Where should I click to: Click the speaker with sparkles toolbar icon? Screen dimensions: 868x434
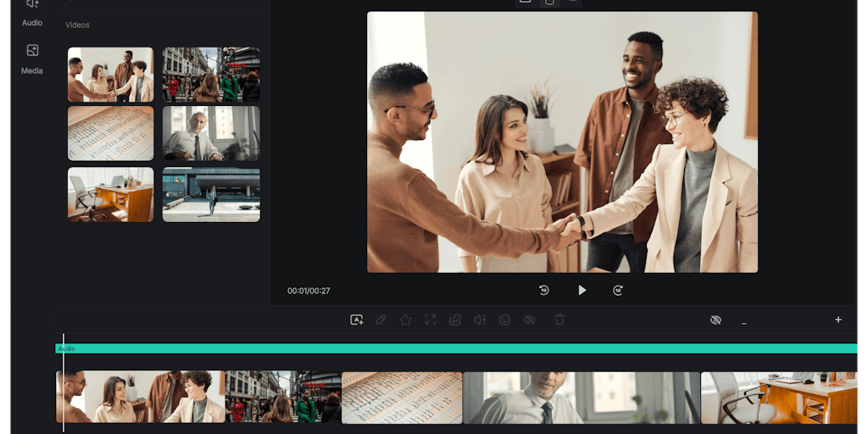coord(480,320)
